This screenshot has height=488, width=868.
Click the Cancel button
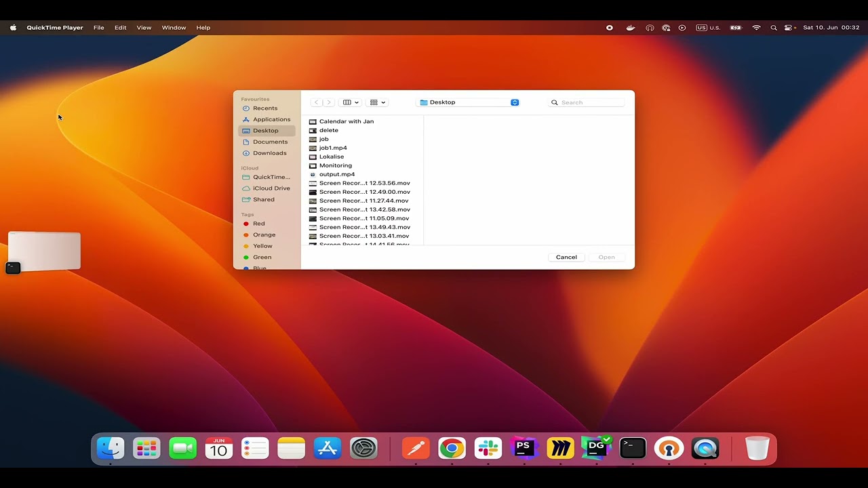[566, 257]
